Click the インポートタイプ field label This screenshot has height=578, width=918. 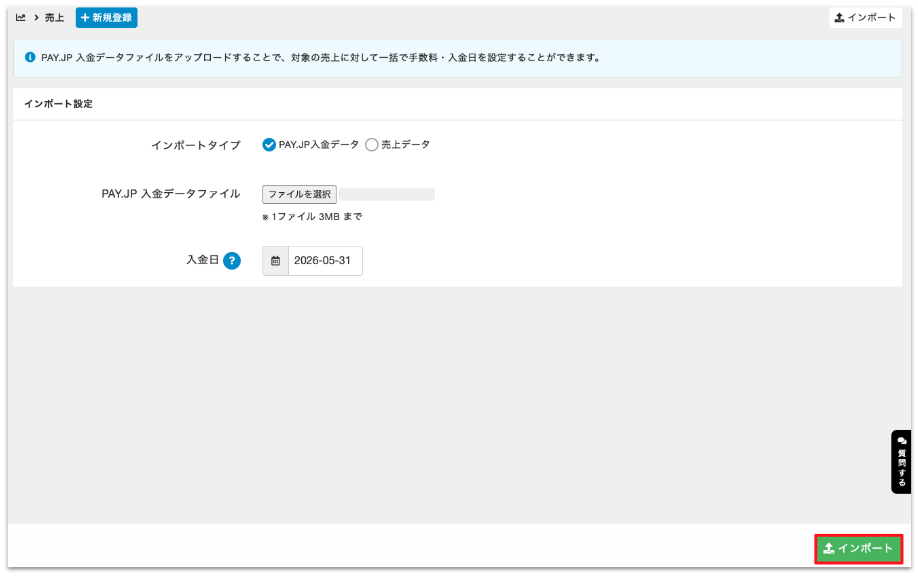196,145
